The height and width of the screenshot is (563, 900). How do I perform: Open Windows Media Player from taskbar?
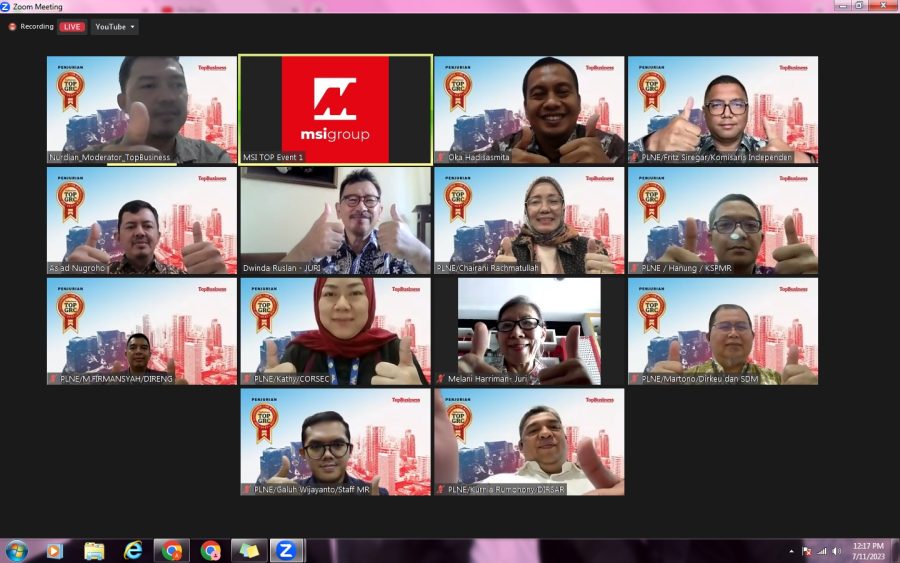(54, 551)
